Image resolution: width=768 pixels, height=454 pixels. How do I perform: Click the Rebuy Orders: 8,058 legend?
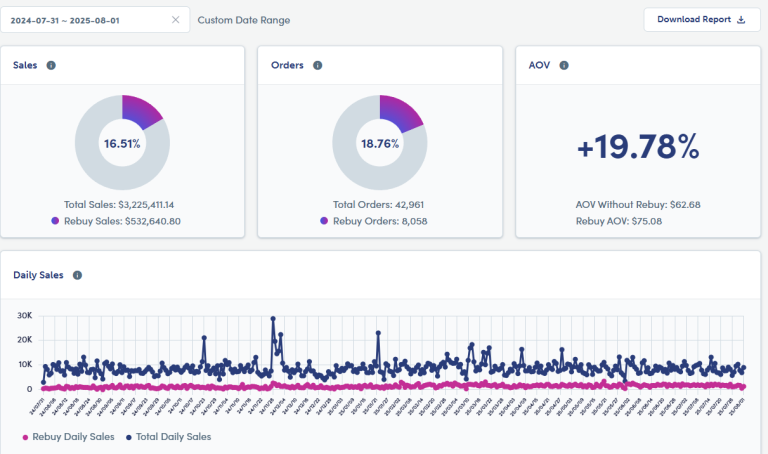(x=374, y=221)
